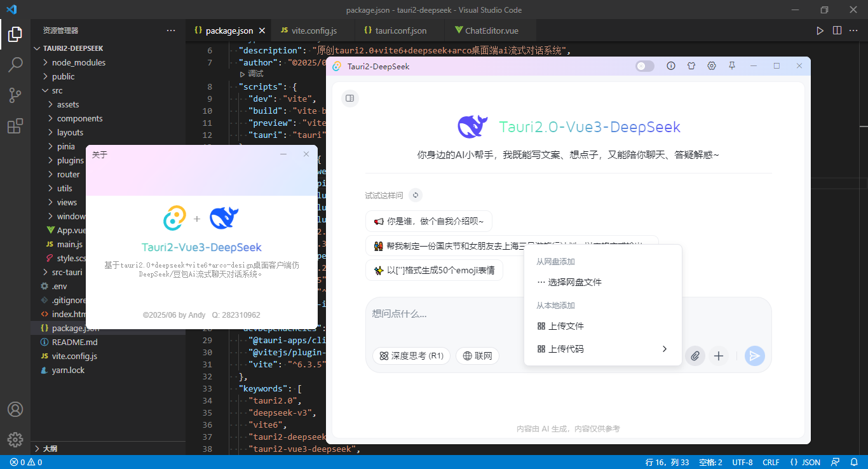Split the editor with the split icon
Image resolution: width=868 pixels, height=469 pixels.
(837, 31)
